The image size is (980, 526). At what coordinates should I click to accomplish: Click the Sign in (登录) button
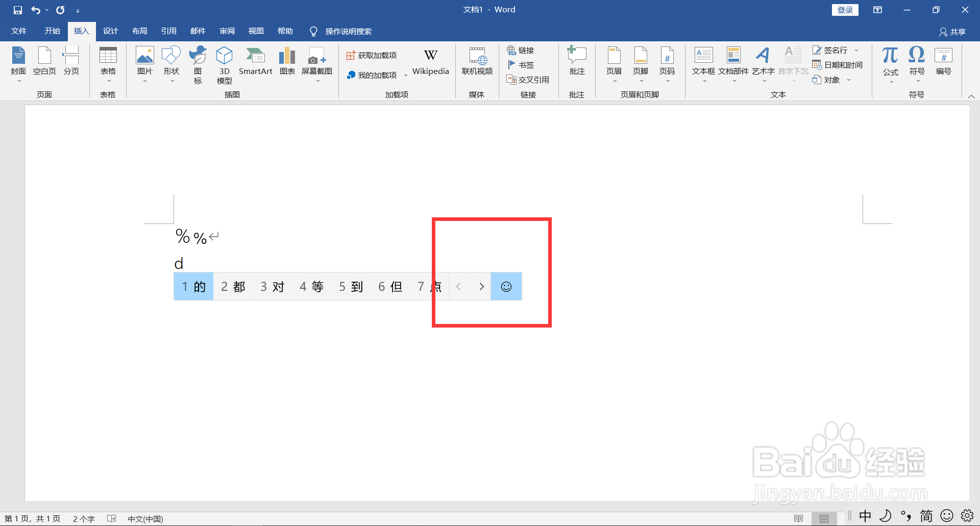pos(845,10)
